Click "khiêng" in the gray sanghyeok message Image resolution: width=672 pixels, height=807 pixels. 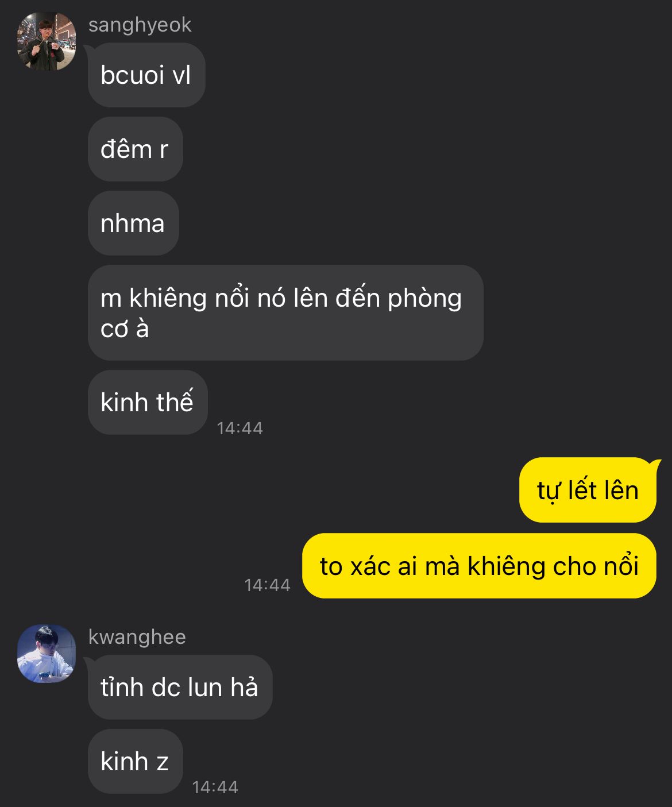168,299
